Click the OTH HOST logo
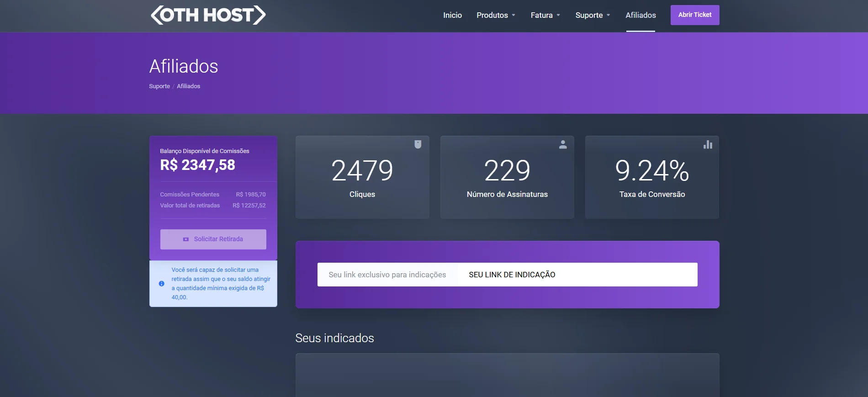Viewport: 868px width, 397px height. click(208, 15)
